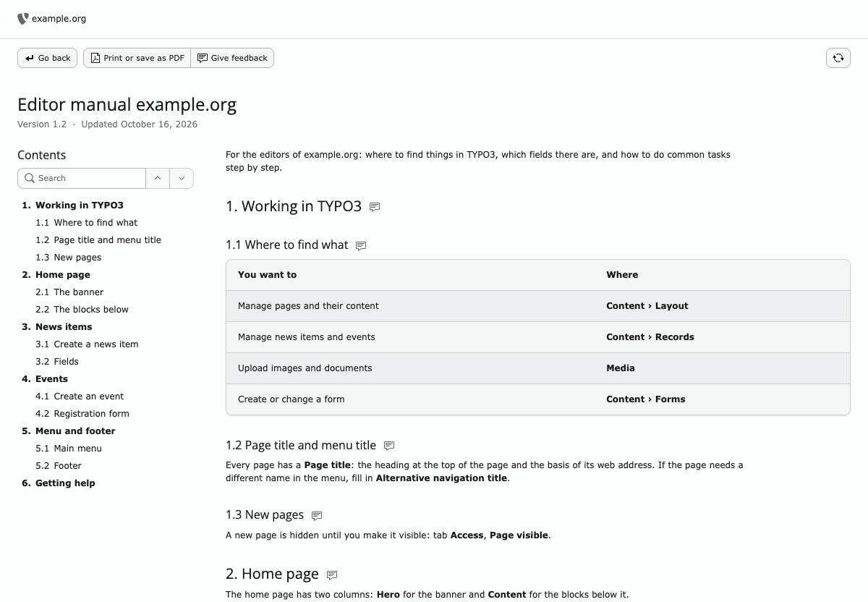Click the TYPO3 logo next to example.org

pyautogui.click(x=23, y=19)
